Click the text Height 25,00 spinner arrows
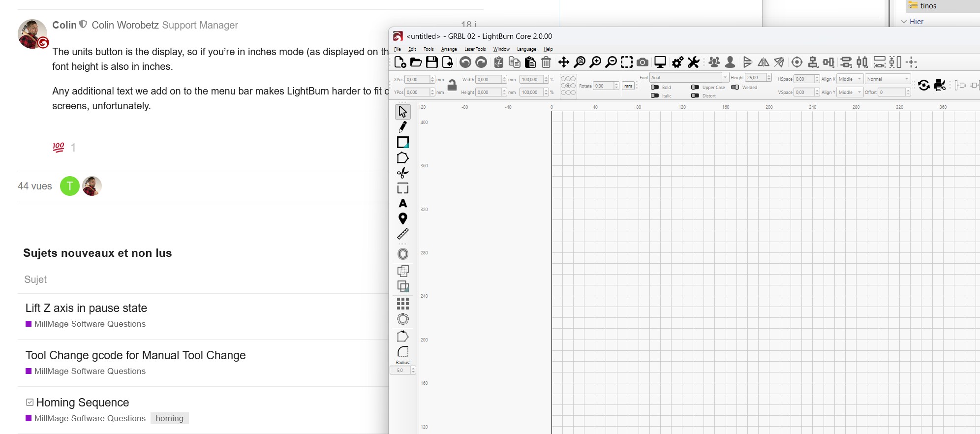The image size is (980, 434). coord(769,77)
